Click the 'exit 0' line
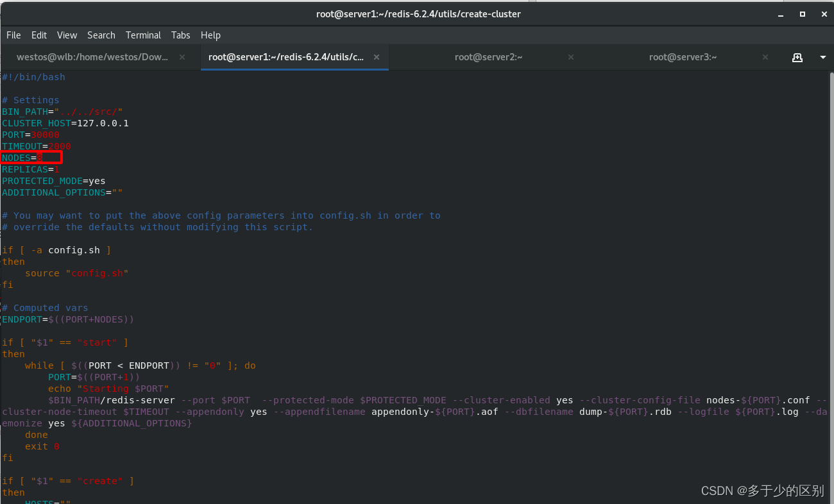The image size is (834, 504). tap(42, 446)
